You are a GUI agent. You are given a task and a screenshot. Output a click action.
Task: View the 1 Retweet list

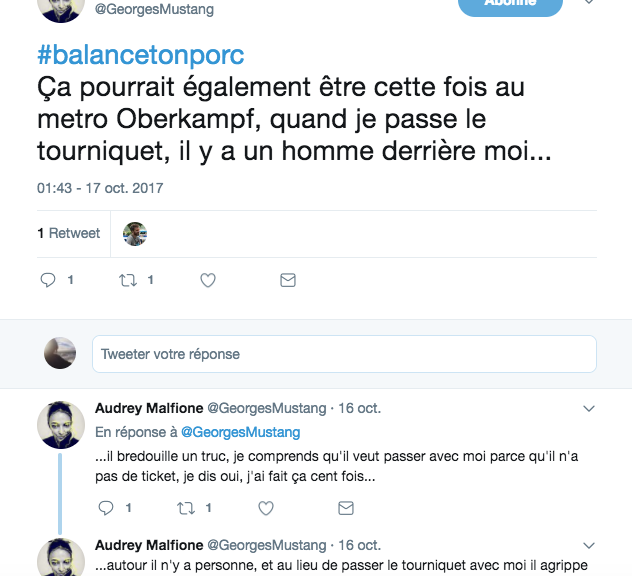[x=69, y=233]
